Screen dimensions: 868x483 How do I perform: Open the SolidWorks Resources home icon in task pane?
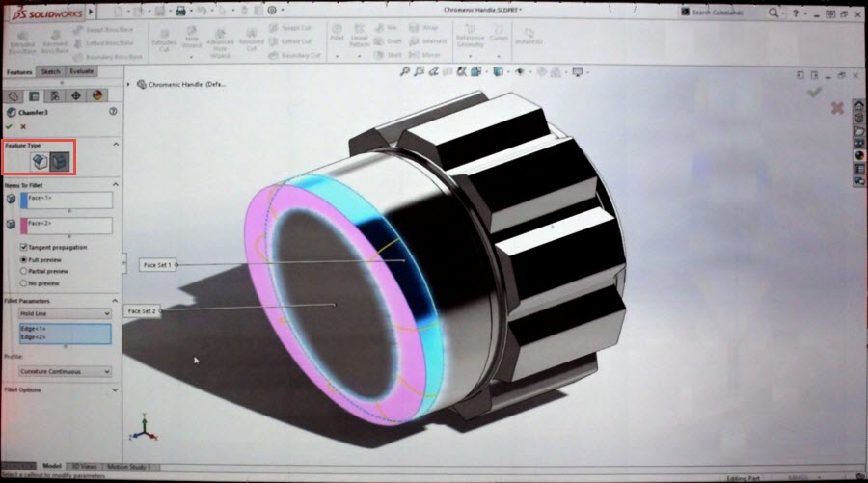(x=858, y=105)
